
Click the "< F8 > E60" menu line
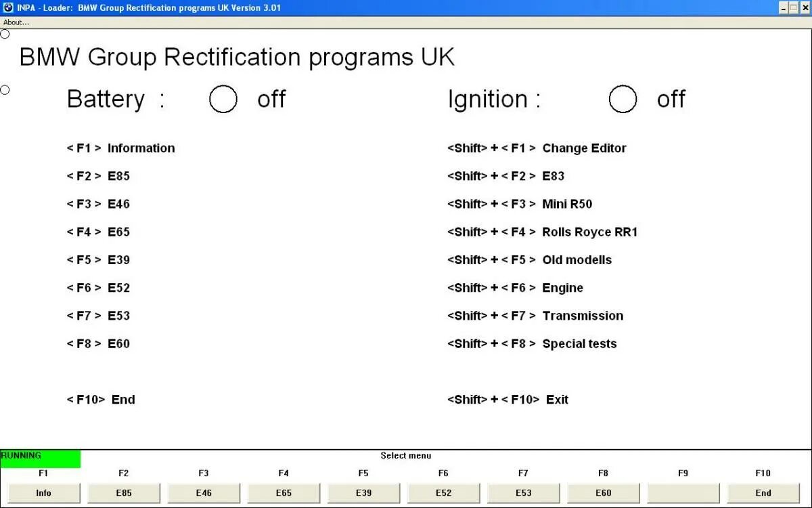tap(98, 343)
